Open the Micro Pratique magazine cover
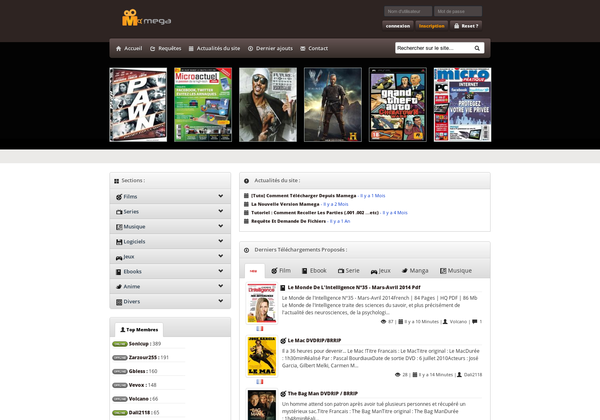Viewport: 600px width, 420px height. tap(462, 105)
